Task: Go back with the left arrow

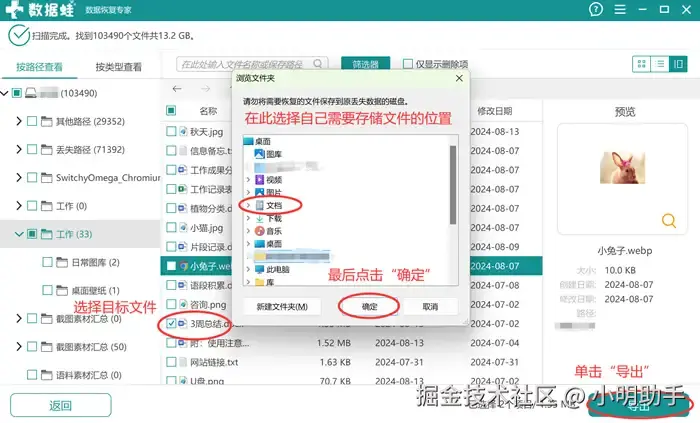Action: point(177,89)
